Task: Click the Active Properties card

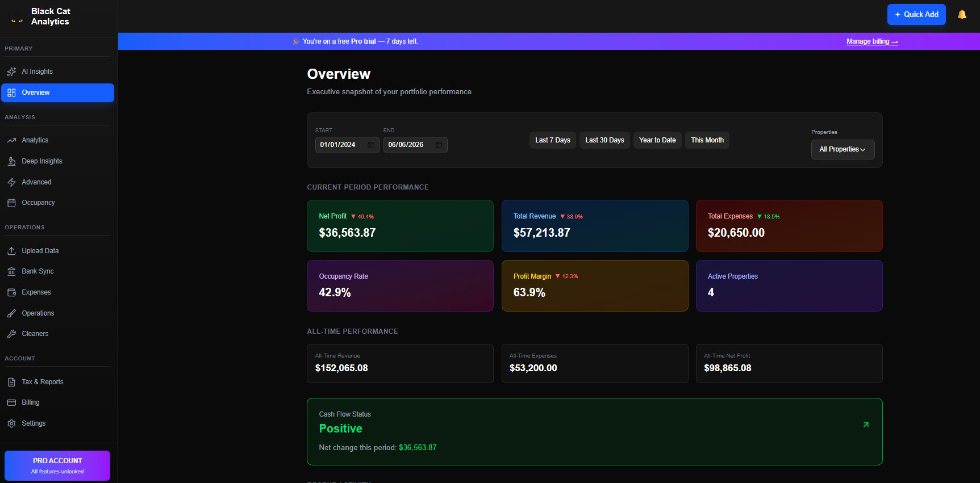Action: 789,285
